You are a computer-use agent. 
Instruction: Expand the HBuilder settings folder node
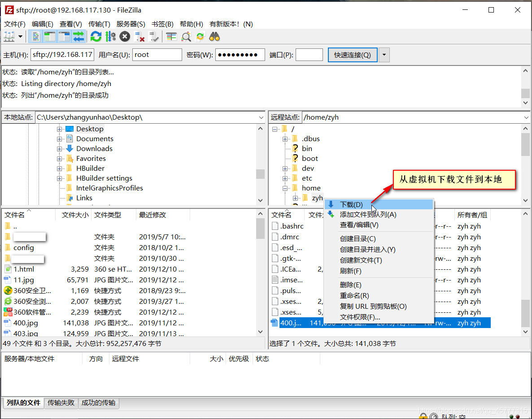[59, 178]
